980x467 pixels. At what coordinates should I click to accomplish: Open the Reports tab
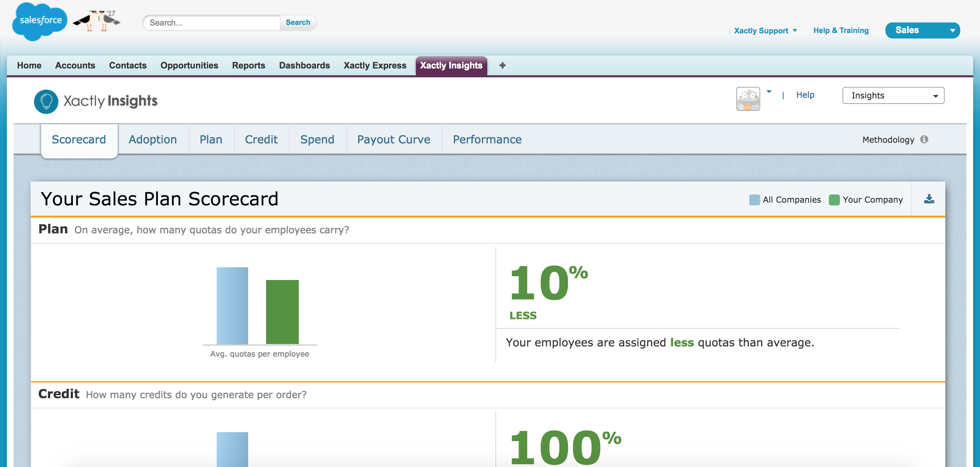tap(248, 65)
